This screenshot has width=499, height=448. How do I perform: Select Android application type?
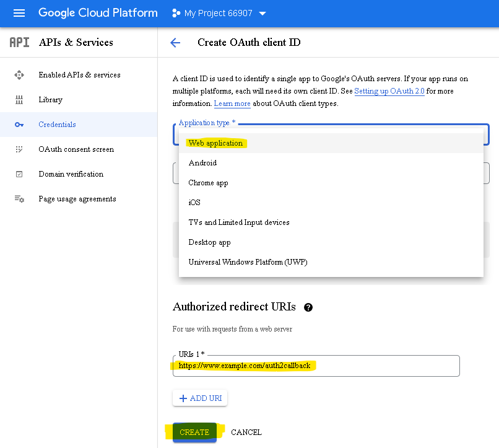click(331, 163)
